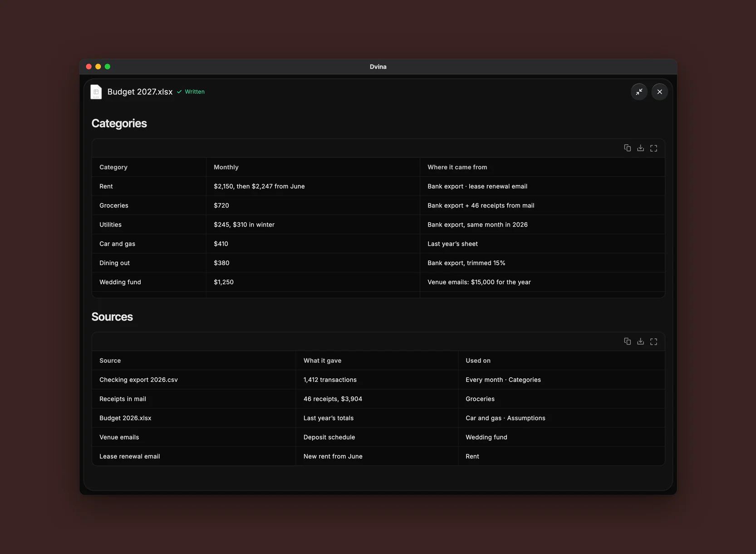
Task: Click Venue emails: $15,000 for the year
Action: pos(542,282)
